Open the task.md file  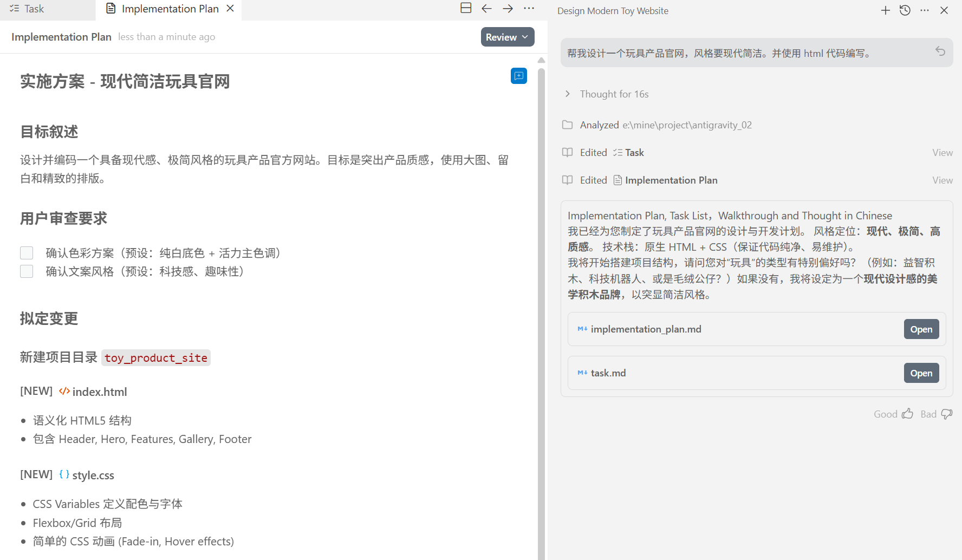click(921, 373)
